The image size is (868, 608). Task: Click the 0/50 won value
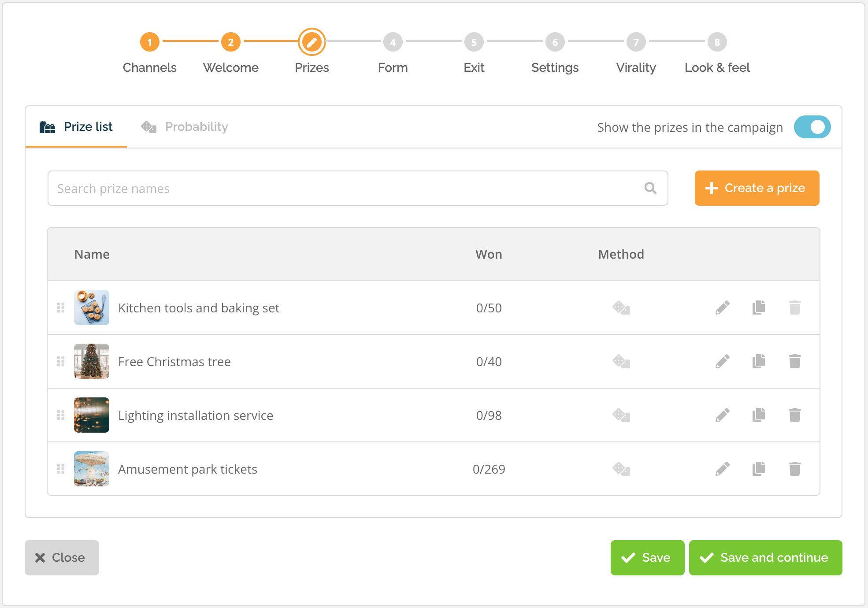[x=489, y=308]
